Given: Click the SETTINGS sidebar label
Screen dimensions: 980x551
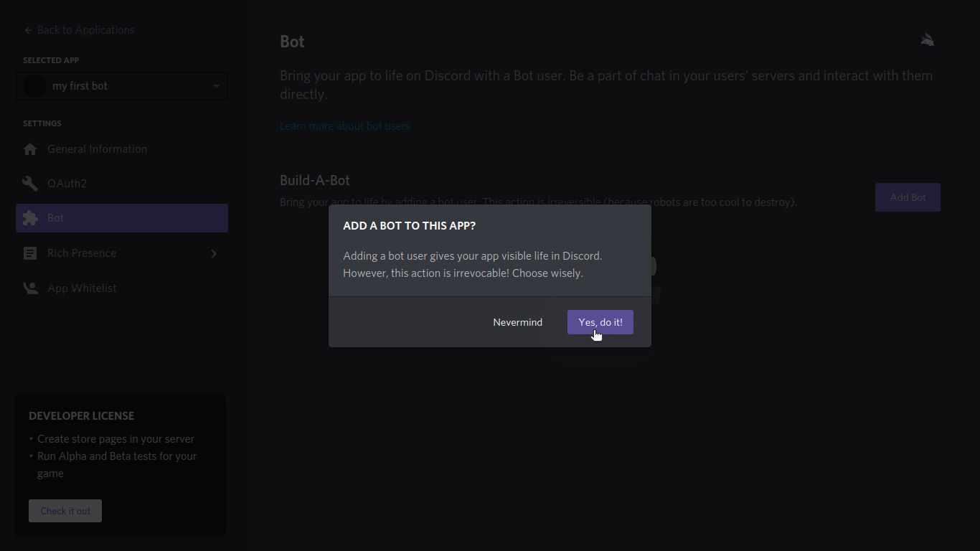Looking at the screenshot, I should [42, 123].
